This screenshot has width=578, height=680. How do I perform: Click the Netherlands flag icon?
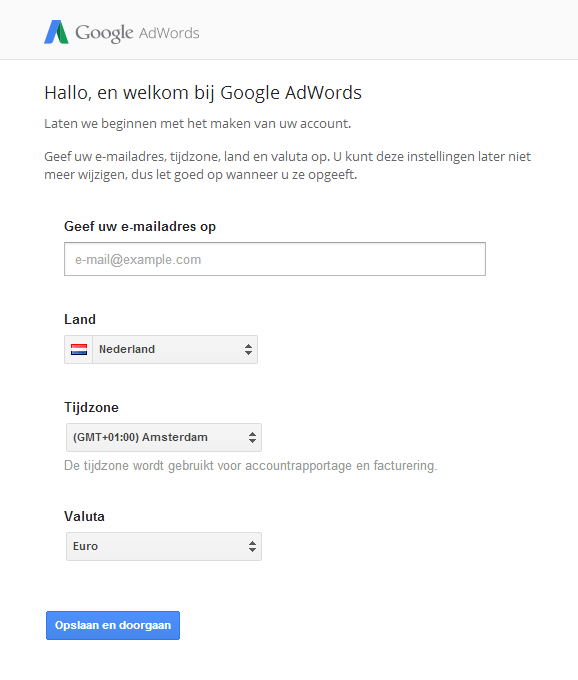coord(79,349)
